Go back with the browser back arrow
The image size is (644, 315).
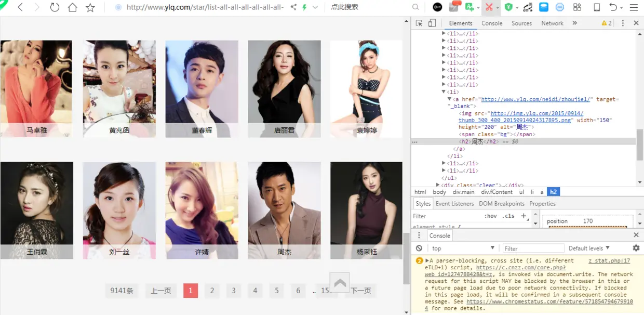(20, 7)
